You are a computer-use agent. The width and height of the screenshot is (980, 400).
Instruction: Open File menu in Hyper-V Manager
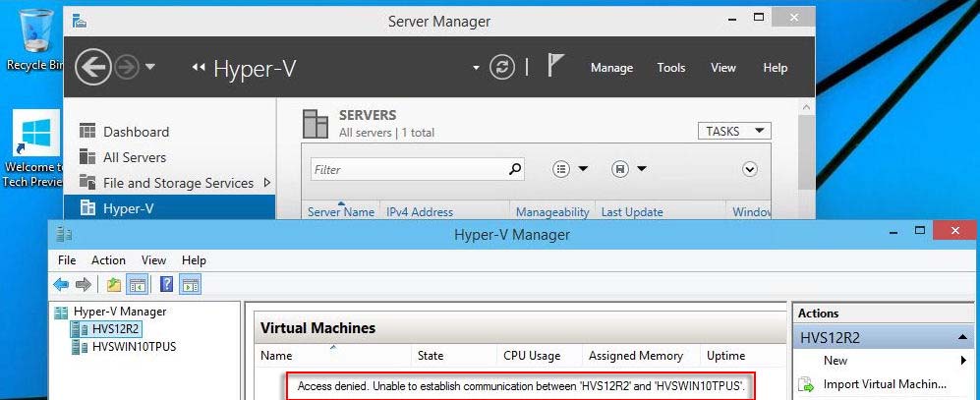pos(67,260)
